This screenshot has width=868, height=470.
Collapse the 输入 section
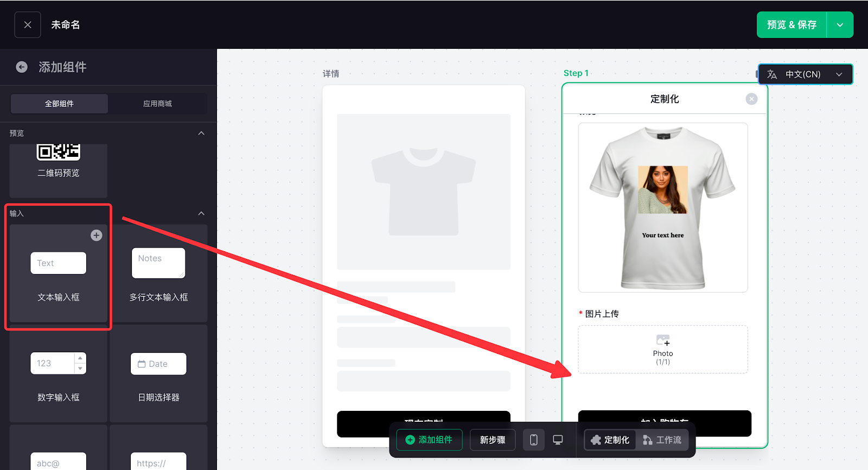[x=201, y=213]
